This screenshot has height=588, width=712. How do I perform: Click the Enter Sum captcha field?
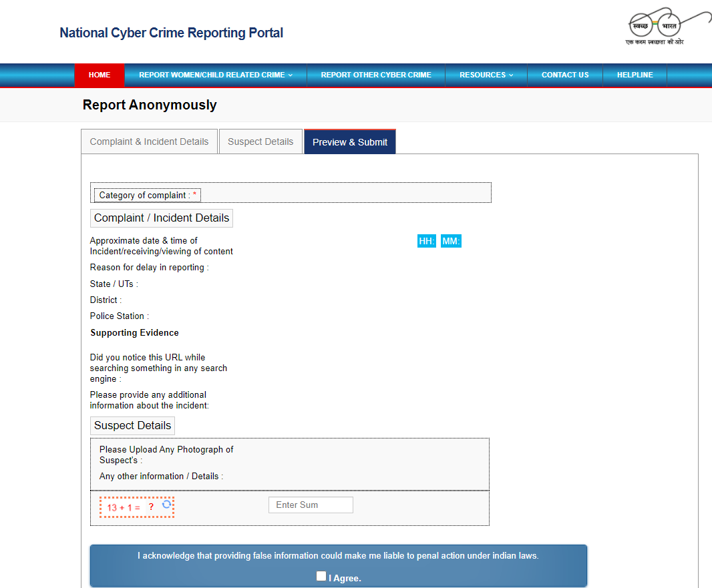click(x=311, y=505)
